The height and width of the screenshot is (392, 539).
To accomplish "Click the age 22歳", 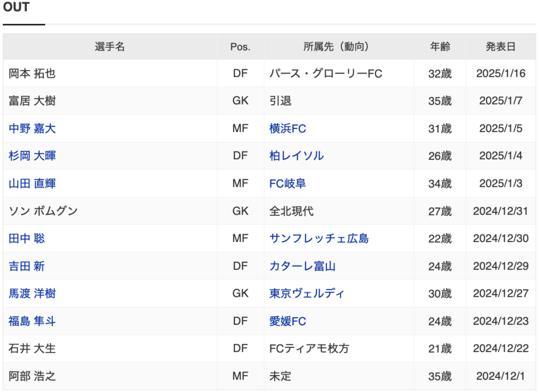I will coord(440,238).
